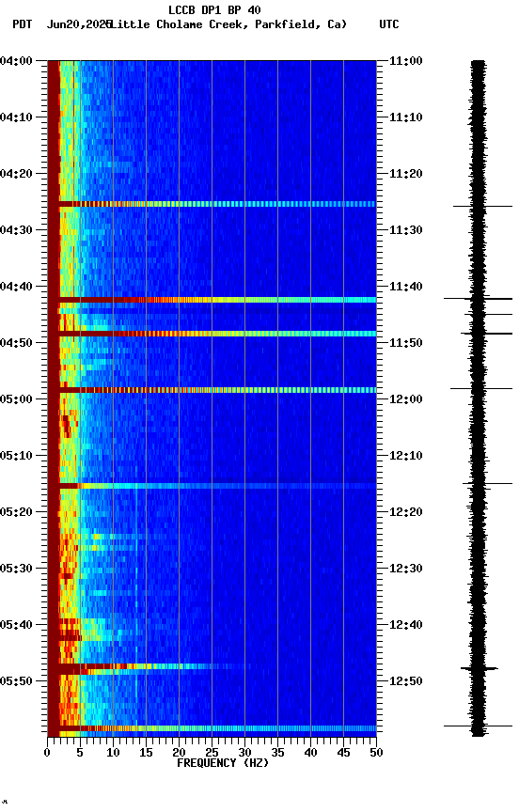Click the 05:10 PDT time label

click(x=16, y=456)
